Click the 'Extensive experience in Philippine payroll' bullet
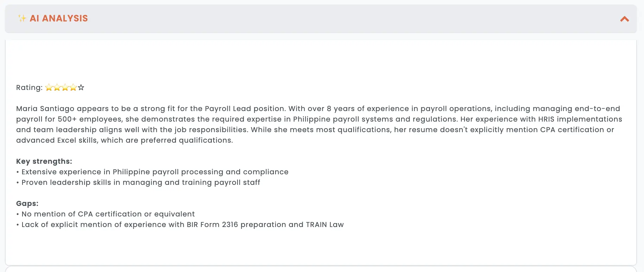The height and width of the screenshot is (272, 644). [x=152, y=172]
